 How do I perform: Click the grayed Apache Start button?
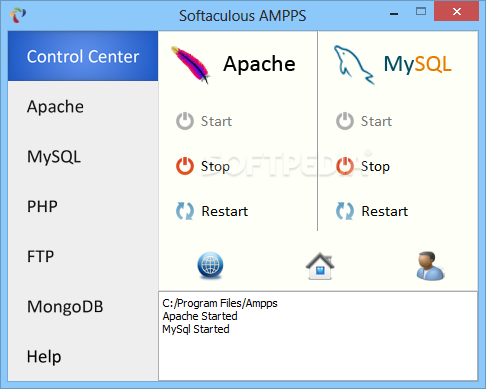pos(204,121)
